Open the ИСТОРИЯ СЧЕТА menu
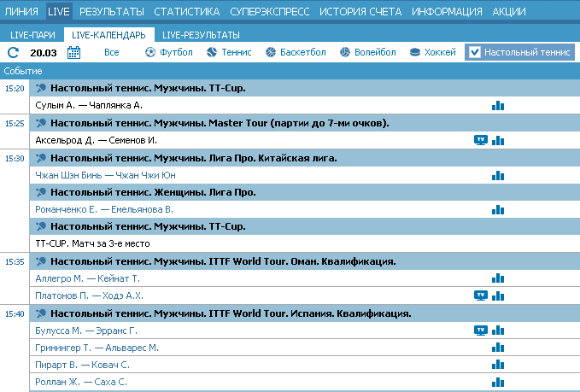 [360, 11]
